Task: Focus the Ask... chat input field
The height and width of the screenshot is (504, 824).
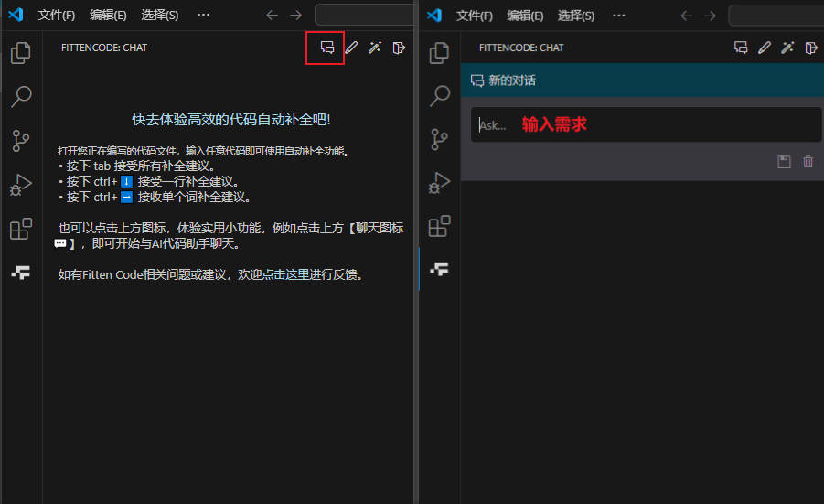Action: 646,125
